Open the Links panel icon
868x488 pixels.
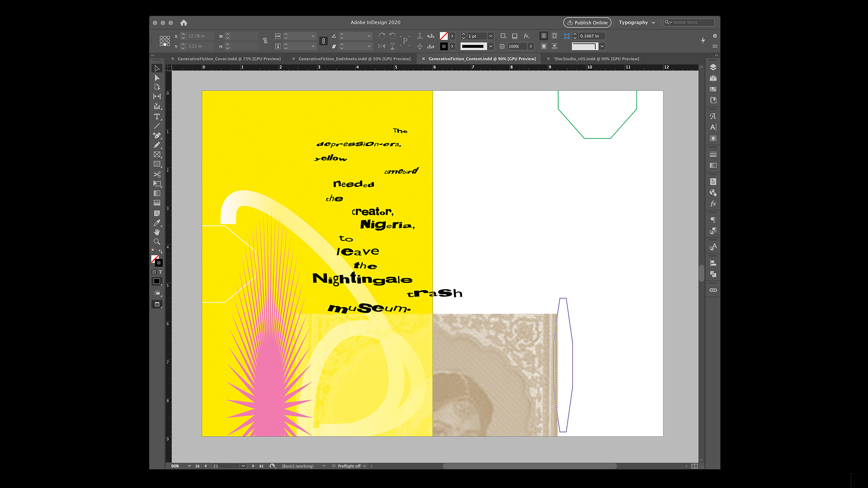tap(713, 290)
